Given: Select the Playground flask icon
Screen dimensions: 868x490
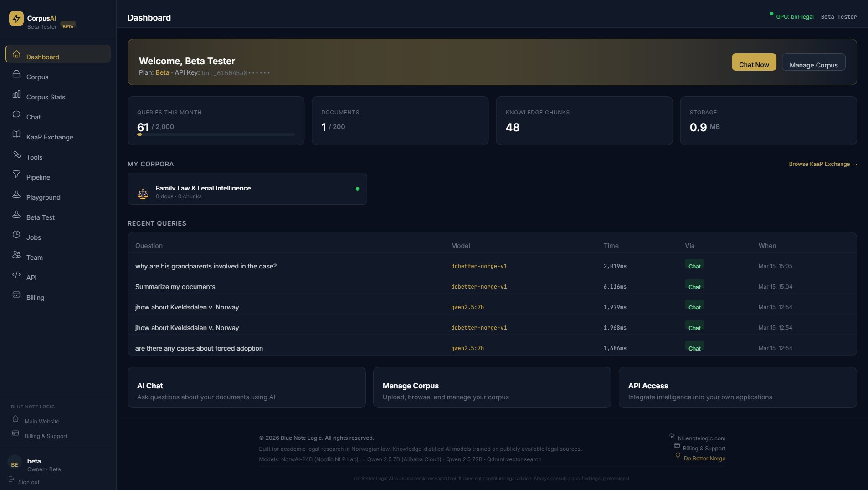Looking at the screenshot, I should 16,194.
